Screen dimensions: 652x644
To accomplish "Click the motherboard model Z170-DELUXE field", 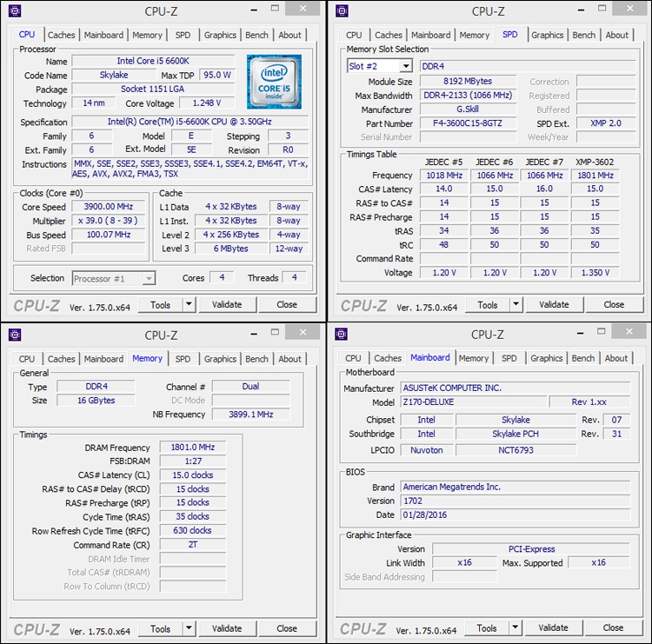I will [474, 402].
